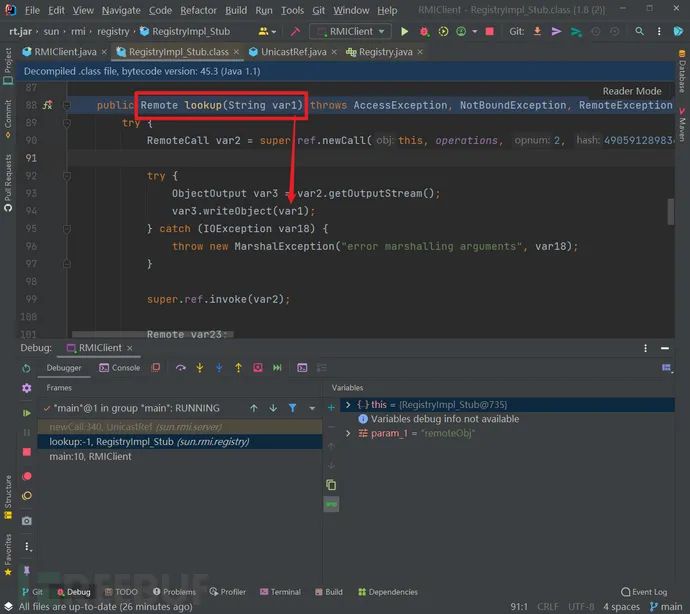Open the thread selector dropdown arrow
Viewport: 690px width, 614px height.
312,408
